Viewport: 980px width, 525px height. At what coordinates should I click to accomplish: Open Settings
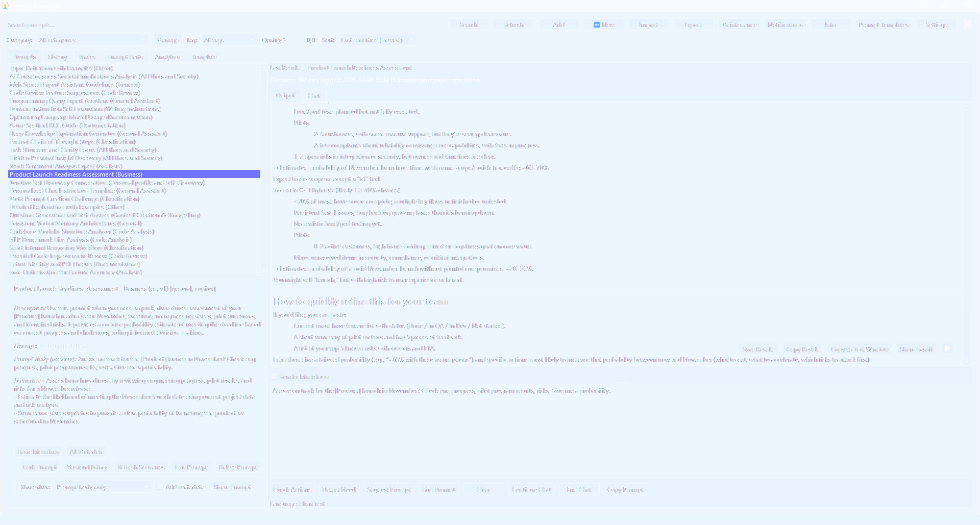937,24
